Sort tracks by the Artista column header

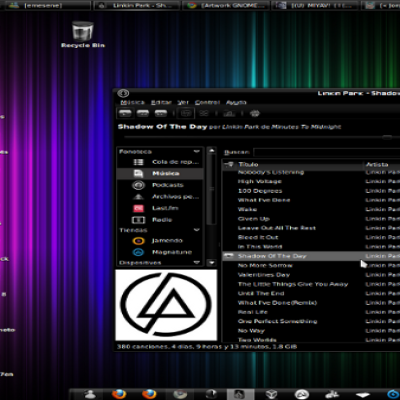(x=381, y=164)
